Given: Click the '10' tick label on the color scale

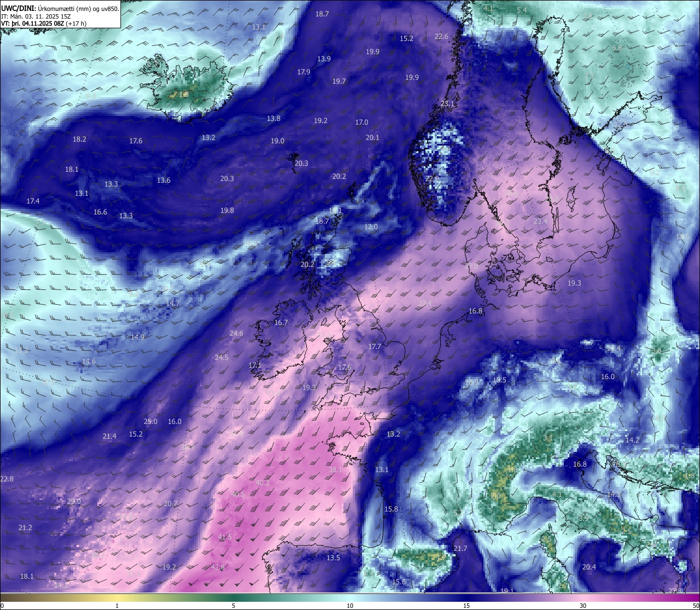Looking at the screenshot, I should [350, 606].
